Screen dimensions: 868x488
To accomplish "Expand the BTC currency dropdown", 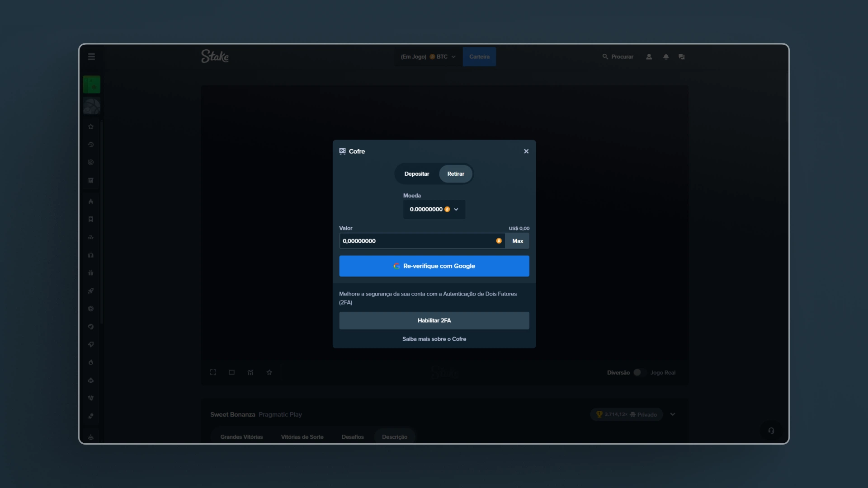I will [x=454, y=56].
